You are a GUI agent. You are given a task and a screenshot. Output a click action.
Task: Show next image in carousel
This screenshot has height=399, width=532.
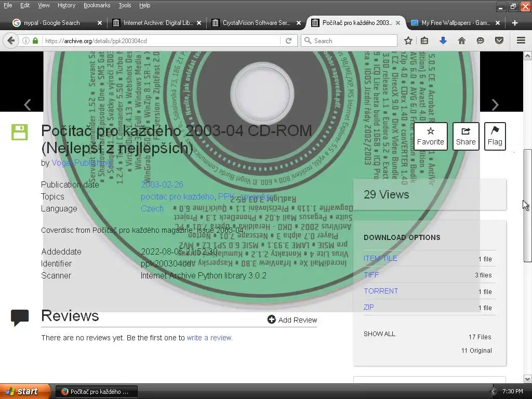coord(495,105)
